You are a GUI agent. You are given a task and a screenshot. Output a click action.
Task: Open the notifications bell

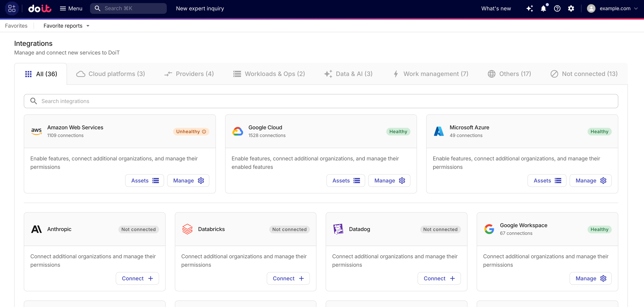click(x=543, y=8)
